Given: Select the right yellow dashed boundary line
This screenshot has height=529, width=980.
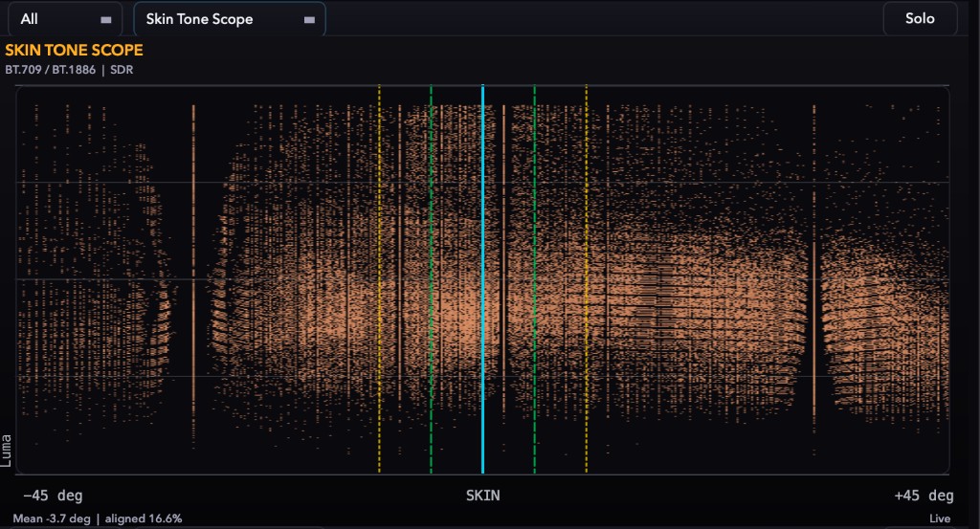Looking at the screenshot, I should click(x=587, y=279).
